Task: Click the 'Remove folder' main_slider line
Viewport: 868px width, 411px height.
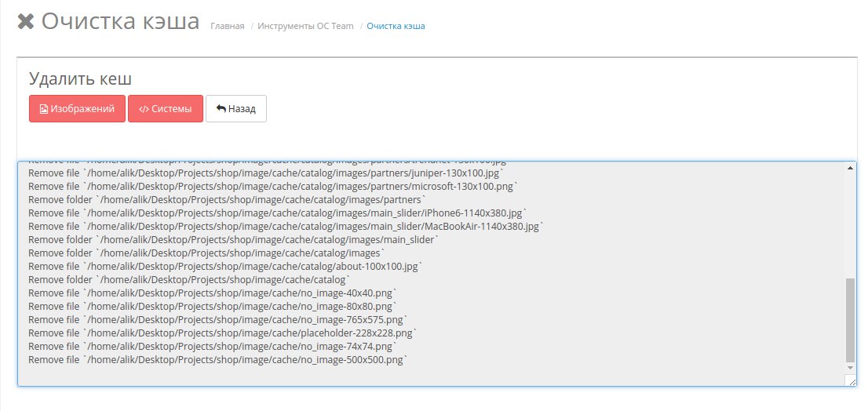Action: pyautogui.click(x=234, y=239)
